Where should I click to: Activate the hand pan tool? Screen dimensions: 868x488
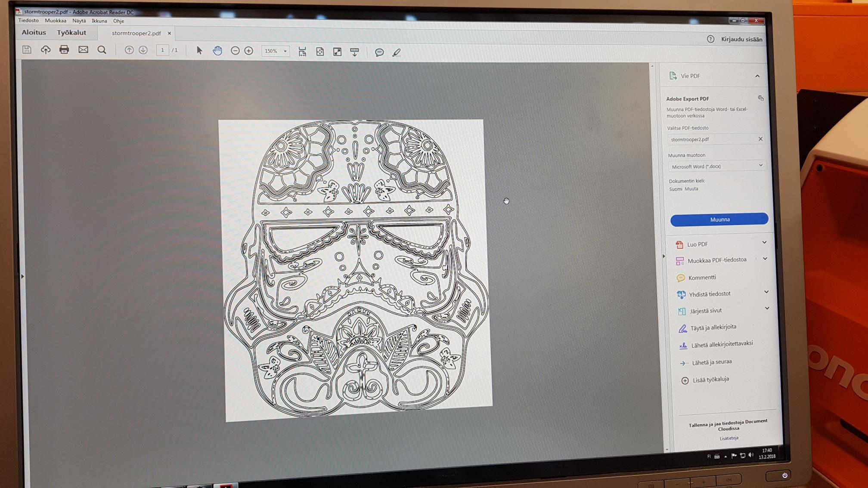217,51
